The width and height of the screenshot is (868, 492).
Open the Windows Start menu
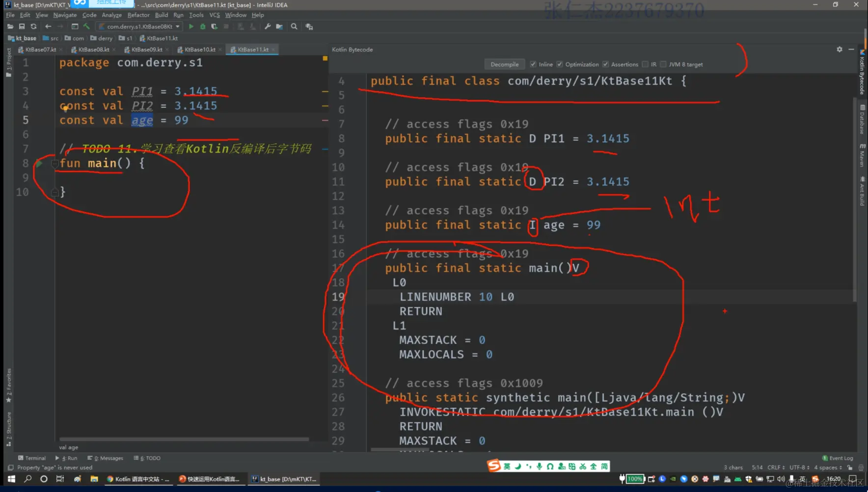pyautogui.click(x=11, y=479)
